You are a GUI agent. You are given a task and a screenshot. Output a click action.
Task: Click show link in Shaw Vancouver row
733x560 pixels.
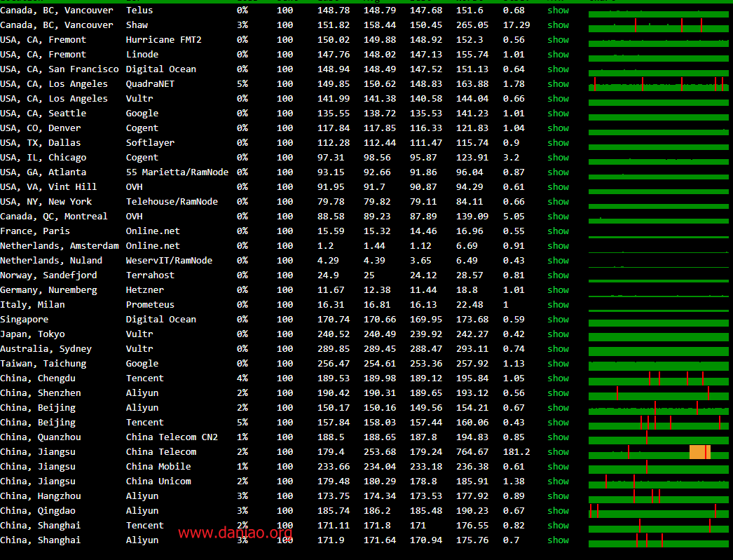(559, 25)
